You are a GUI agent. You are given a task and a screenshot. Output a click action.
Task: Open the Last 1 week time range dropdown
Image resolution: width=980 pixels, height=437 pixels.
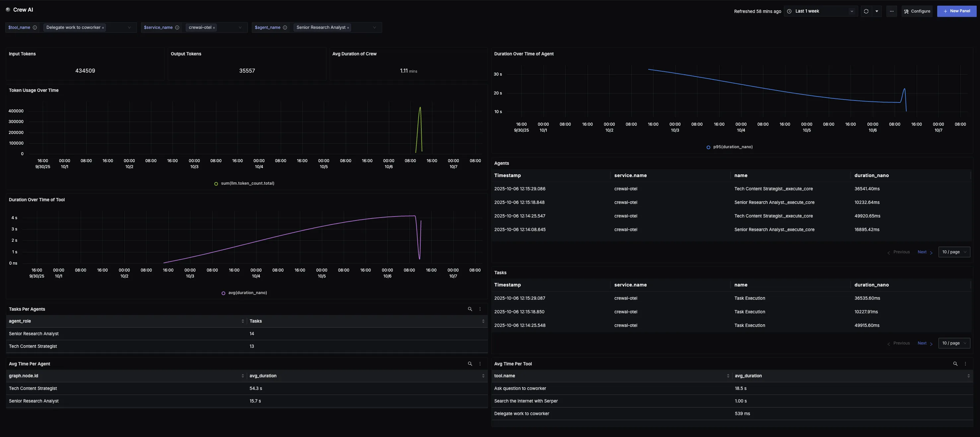[x=852, y=11]
